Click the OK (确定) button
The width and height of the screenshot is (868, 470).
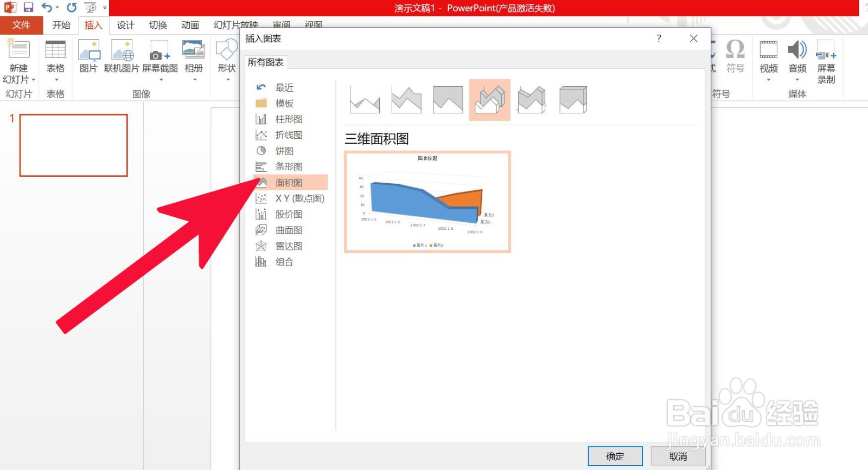(x=615, y=456)
